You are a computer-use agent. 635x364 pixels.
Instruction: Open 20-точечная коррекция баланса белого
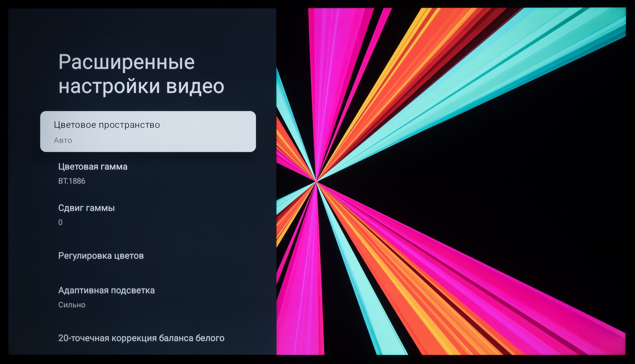point(141,338)
